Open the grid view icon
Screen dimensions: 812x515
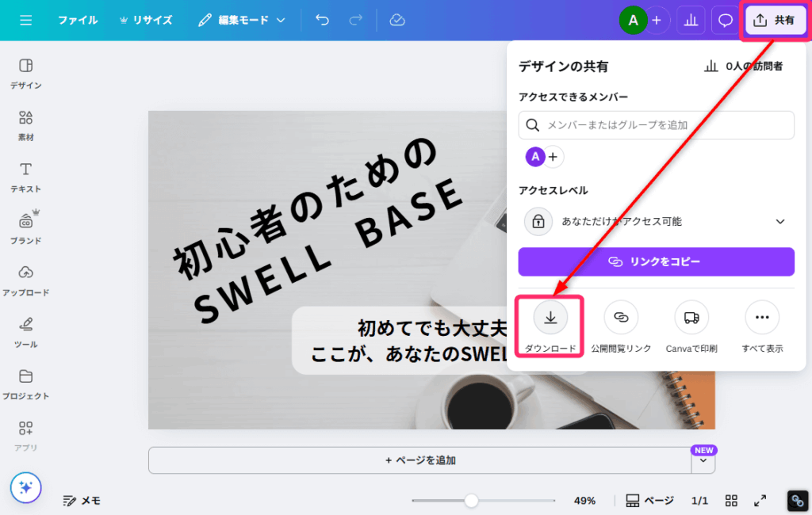point(731,501)
